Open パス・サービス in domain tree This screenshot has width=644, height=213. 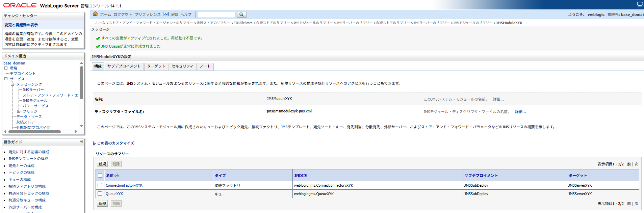click(35, 106)
